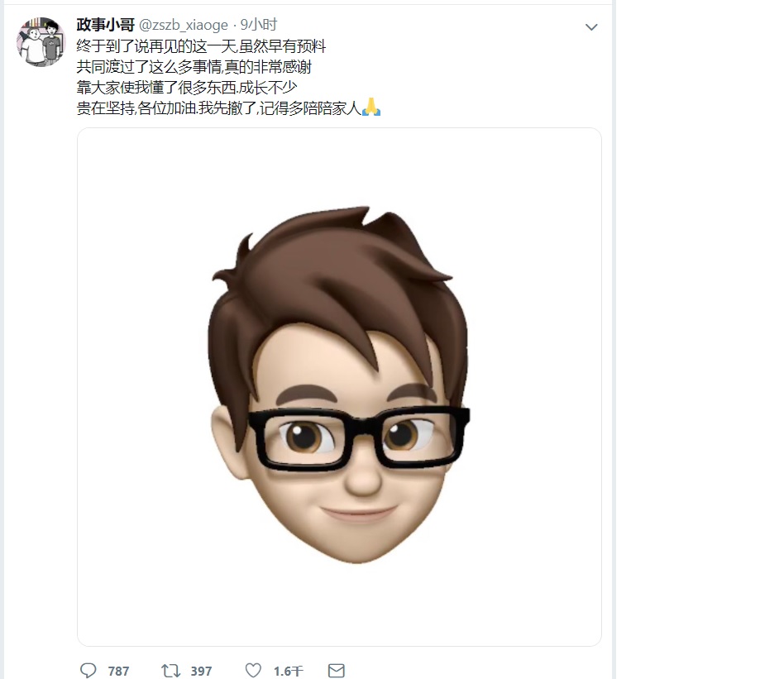Click the folded hands emoji in tweet
The height and width of the screenshot is (679, 784).
371,107
